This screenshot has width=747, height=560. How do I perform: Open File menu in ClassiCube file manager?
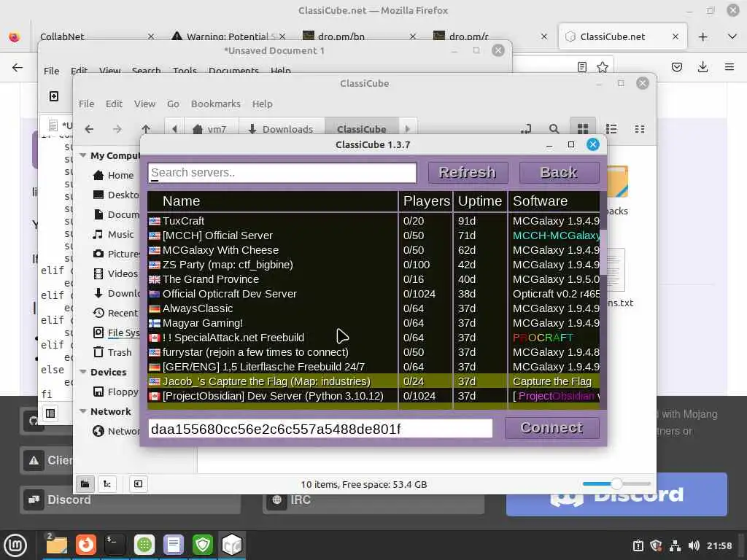(x=86, y=104)
